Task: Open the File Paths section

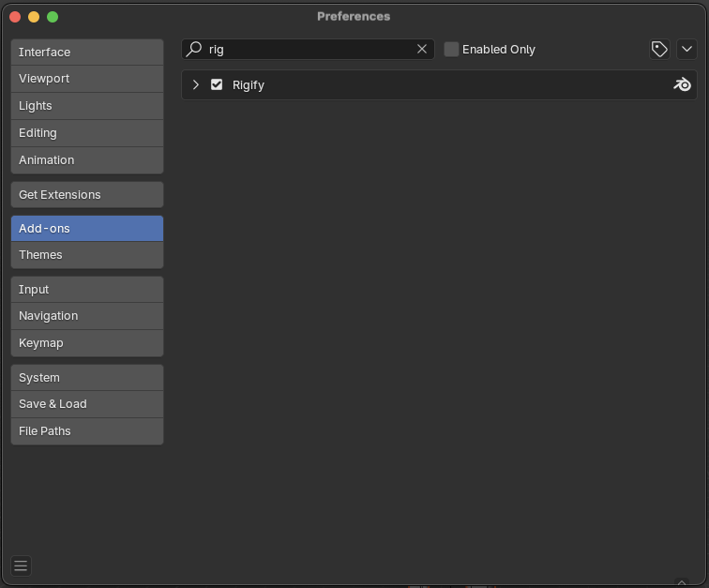Action: tap(87, 431)
